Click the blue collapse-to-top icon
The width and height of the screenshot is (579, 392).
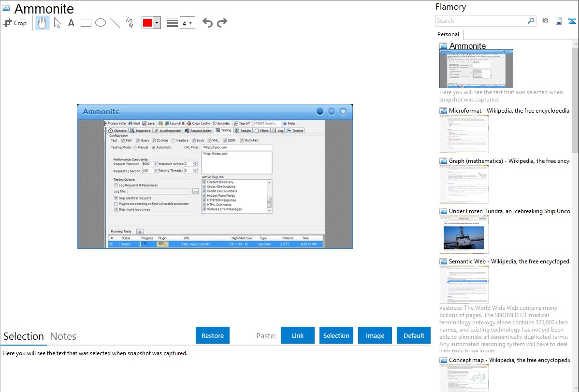[x=572, y=21]
